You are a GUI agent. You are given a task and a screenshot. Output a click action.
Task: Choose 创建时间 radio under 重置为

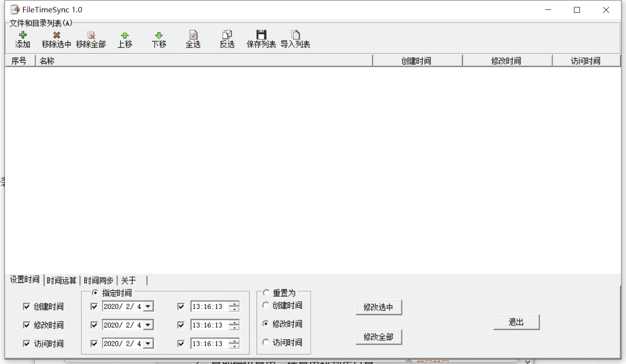266,306
